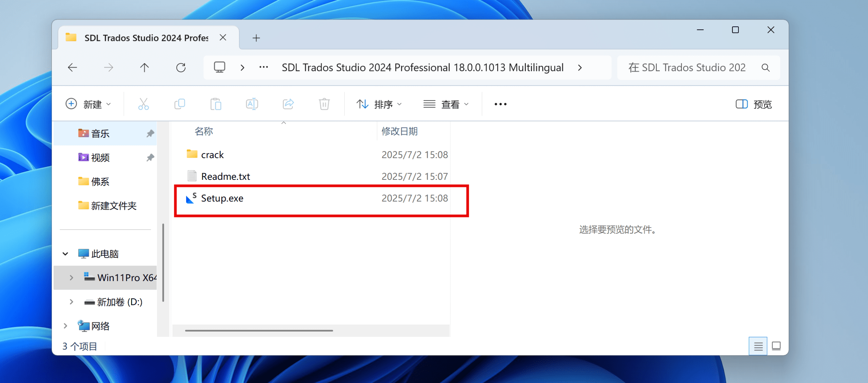868x383 pixels.
Task: Click the Paste clipboard icon
Action: 216,104
